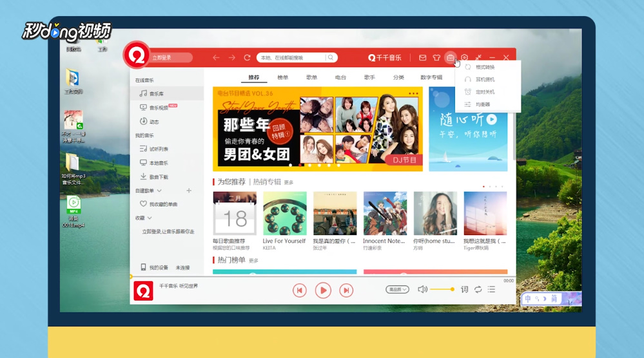This screenshot has width=644, height=358.
Task: Play the previous track
Action: coord(299,290)
